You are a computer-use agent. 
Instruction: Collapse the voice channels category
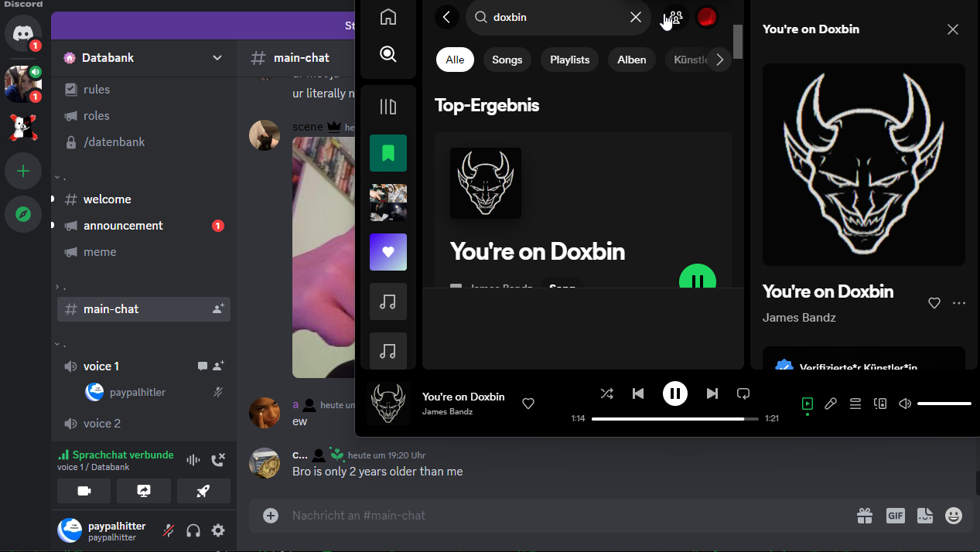[57, 344]
